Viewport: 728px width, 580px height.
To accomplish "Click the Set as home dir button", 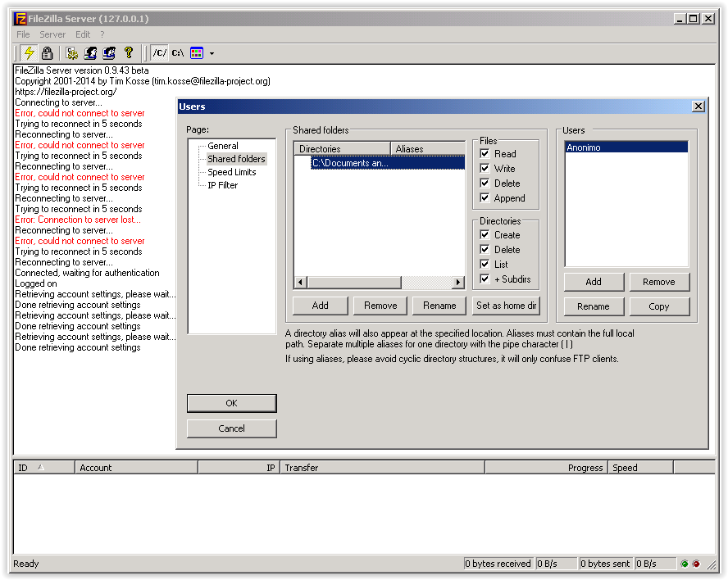I will 506,306.
